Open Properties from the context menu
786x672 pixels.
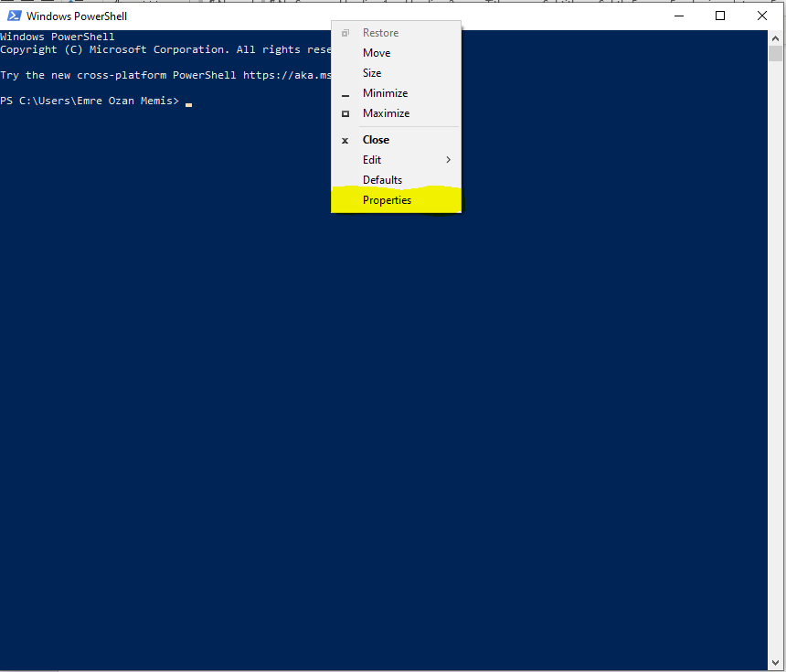click(396, 200)
